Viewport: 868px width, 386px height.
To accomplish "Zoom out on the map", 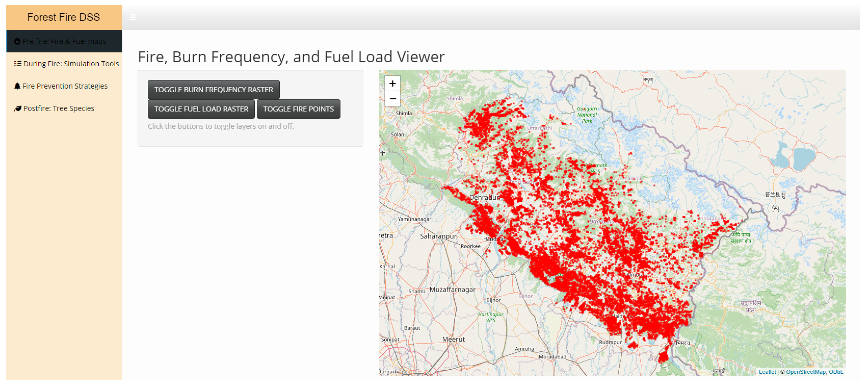I will [392, 99].
